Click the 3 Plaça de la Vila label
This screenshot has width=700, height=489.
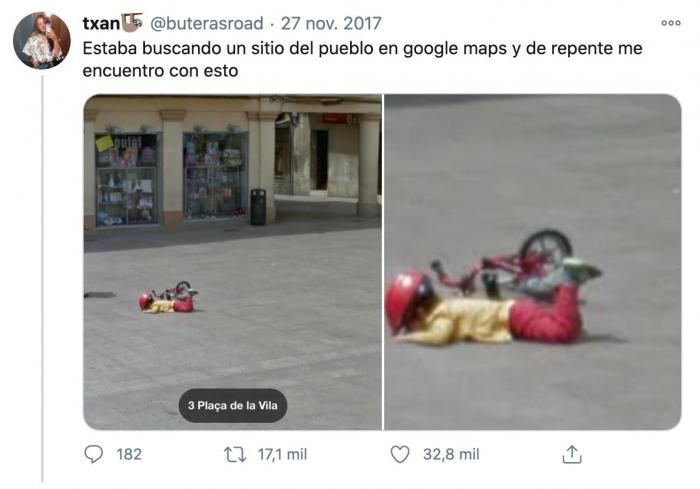tap(233, 405)
